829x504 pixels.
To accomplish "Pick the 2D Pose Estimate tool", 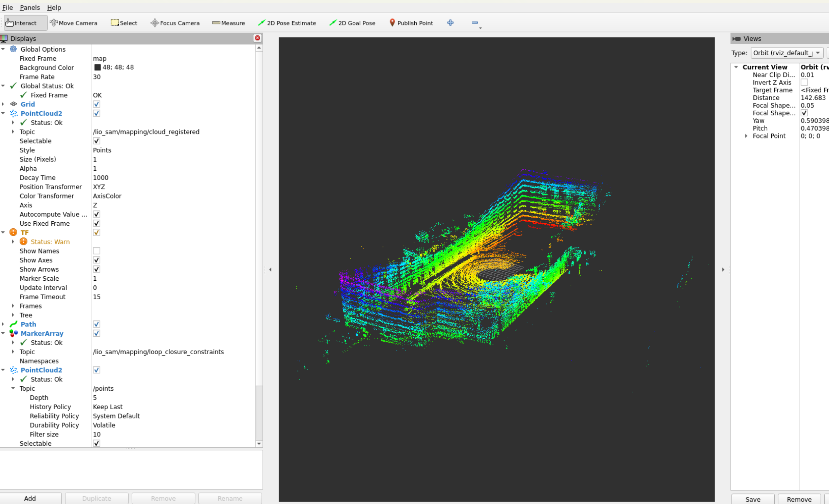I will click(287, 23).
